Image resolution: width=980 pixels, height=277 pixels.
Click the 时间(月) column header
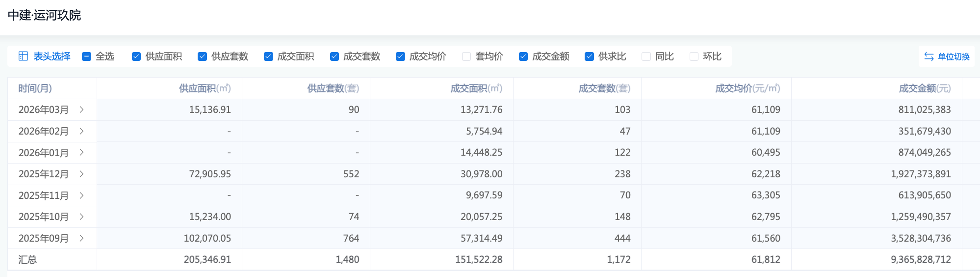coord(35,88)
